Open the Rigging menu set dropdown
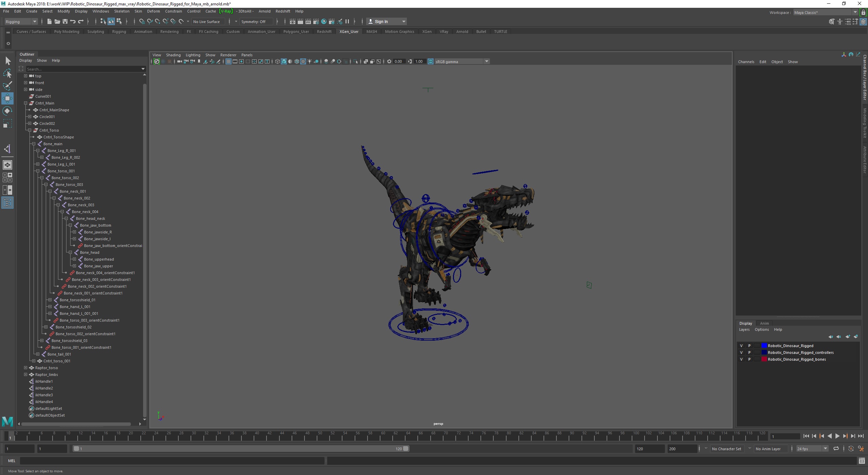 click(x=21, y=21)
